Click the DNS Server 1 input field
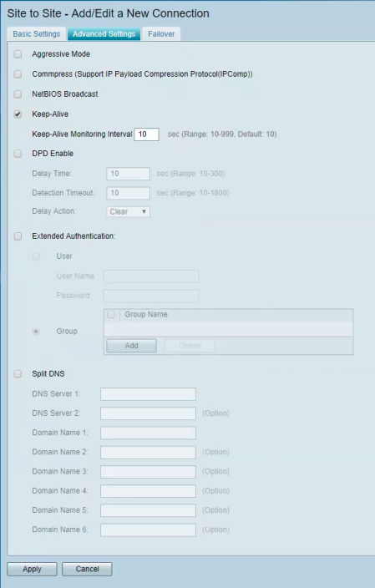The height and width of the screenshot is (588, 375). (x=148, y=394)
